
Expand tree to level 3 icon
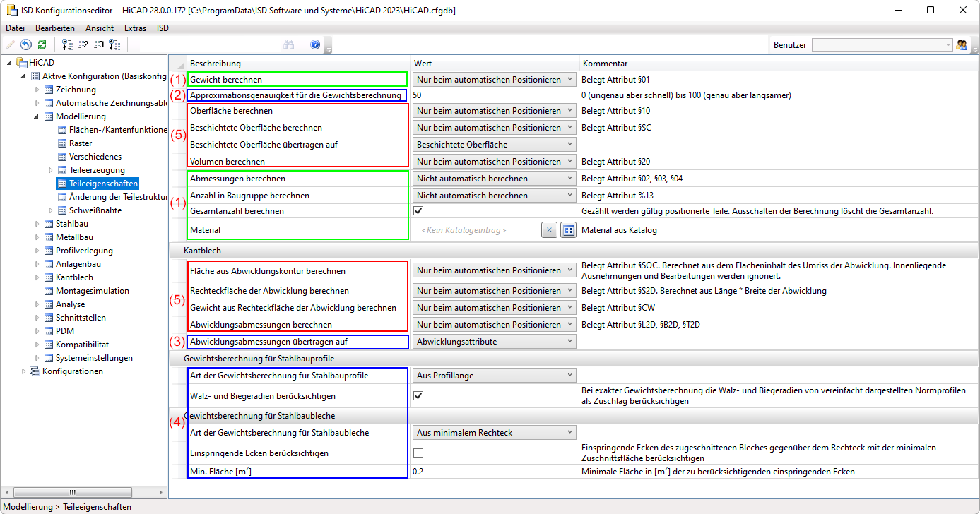[99, 44]
